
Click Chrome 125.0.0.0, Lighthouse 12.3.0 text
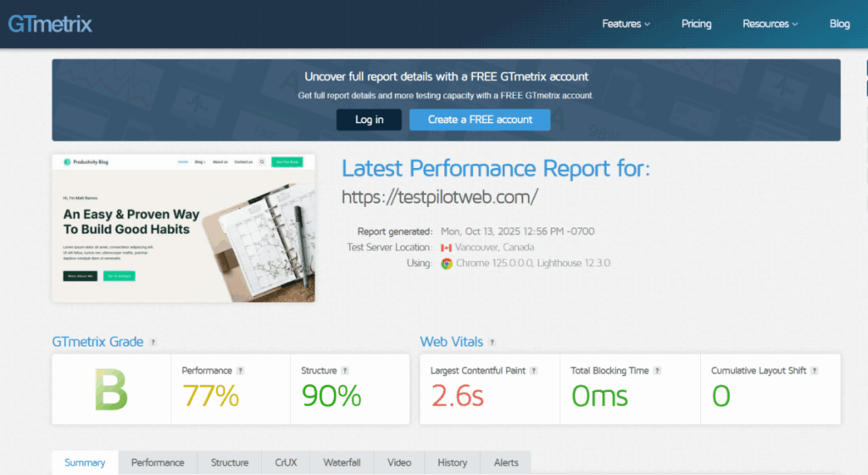point(533,264)
